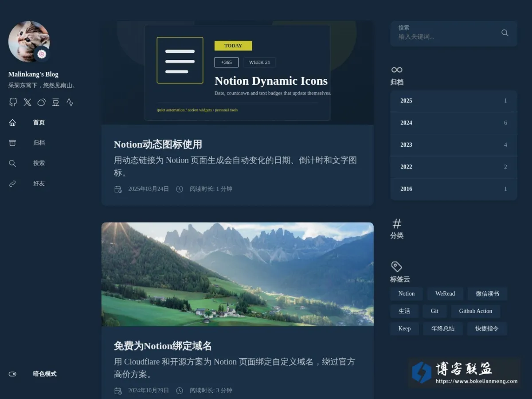Select the Git tag
This screenshot has height=399, width=532.
click(x=434, y=311)
